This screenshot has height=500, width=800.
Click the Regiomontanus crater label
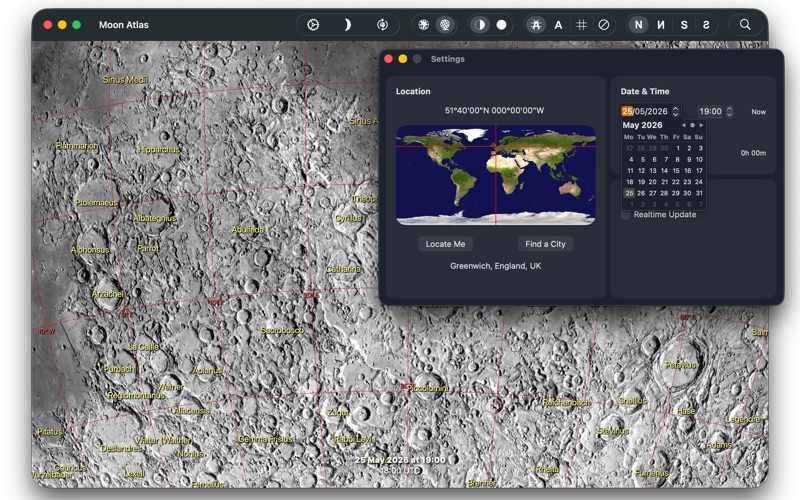[136, 395]
